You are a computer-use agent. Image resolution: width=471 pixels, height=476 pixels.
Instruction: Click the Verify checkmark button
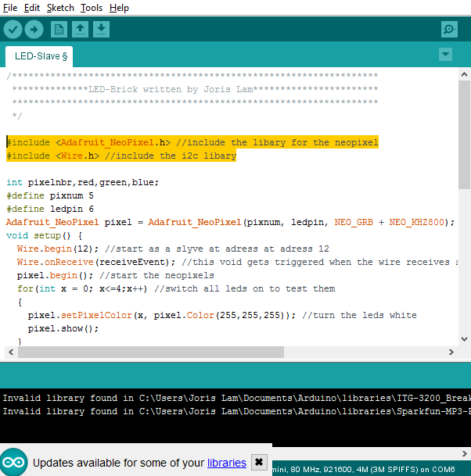pos(13,30)
